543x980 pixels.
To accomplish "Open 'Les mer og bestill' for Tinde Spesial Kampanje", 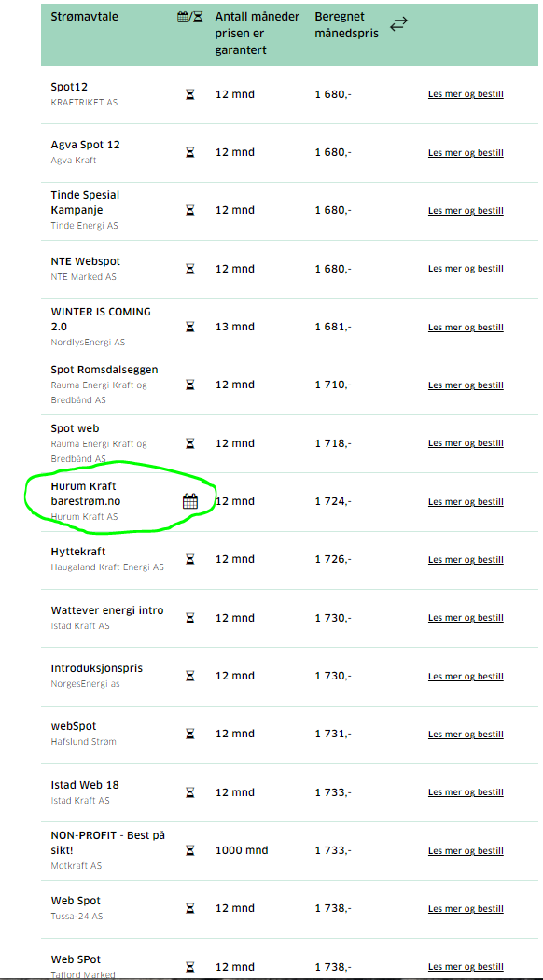I will (x=466, y=211).
